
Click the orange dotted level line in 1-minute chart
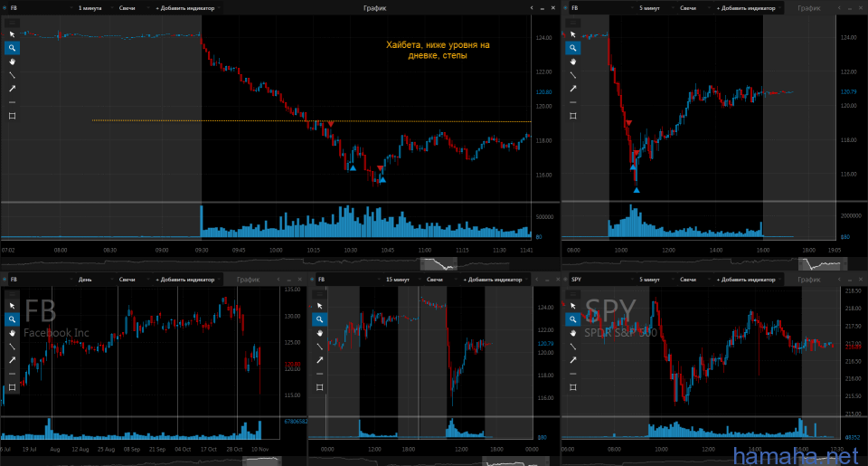coord(311,120)
